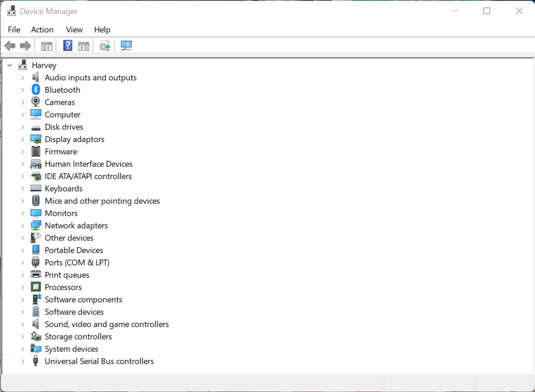Expand the Display adaptors chevron
Viewport: 535px width, 392px height.
click(x=22, y=139)
